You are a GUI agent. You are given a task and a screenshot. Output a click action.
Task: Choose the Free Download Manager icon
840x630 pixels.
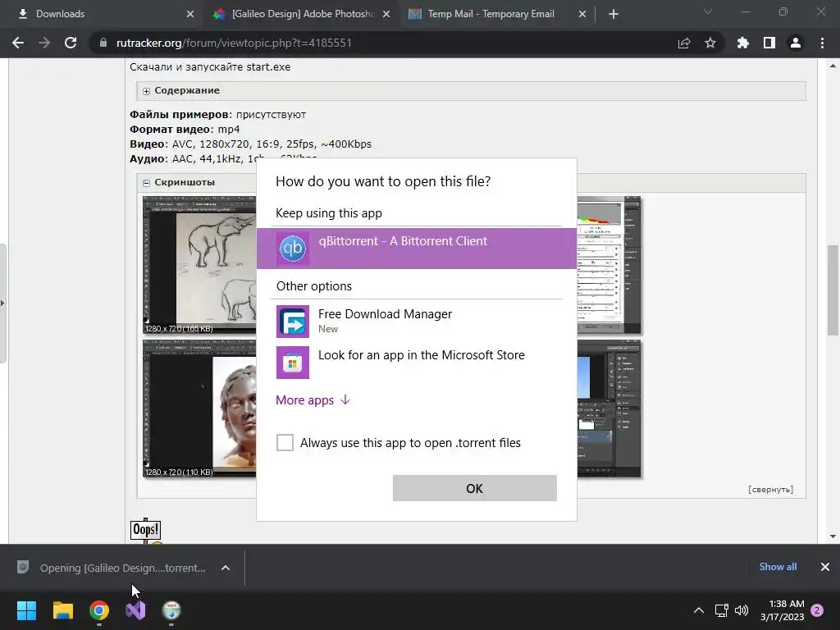[293, 322]
